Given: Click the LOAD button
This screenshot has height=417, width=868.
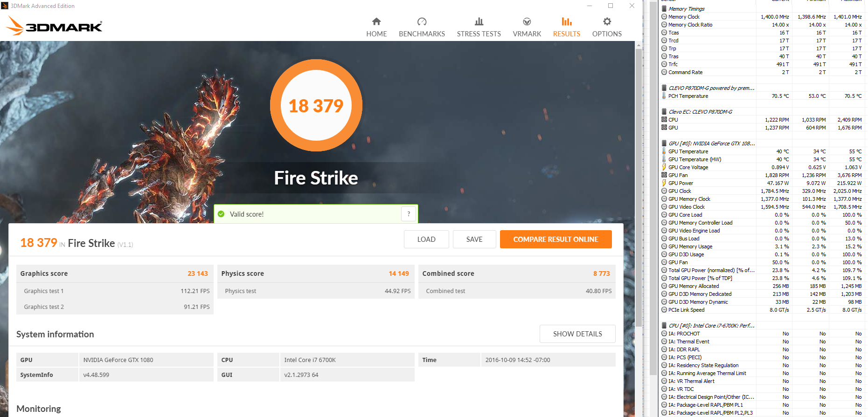Looking at the screenshot, I should [426, 239].
